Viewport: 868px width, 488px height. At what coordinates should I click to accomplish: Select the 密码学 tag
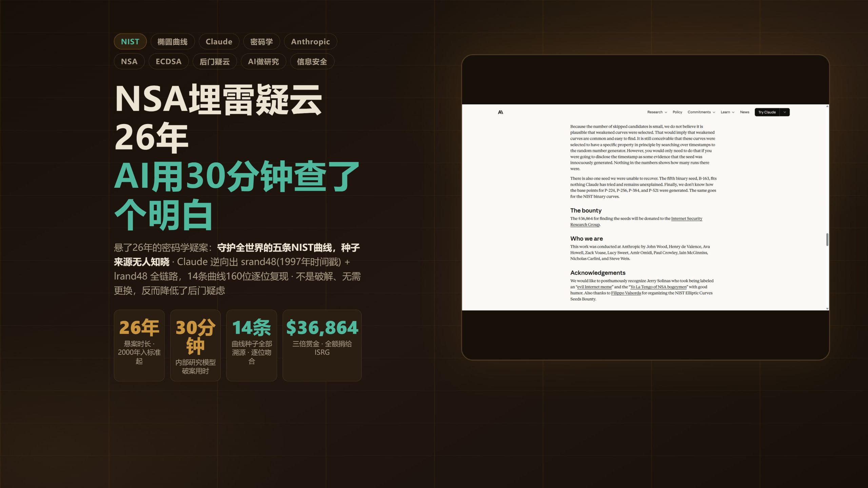(x=261, y=42)
